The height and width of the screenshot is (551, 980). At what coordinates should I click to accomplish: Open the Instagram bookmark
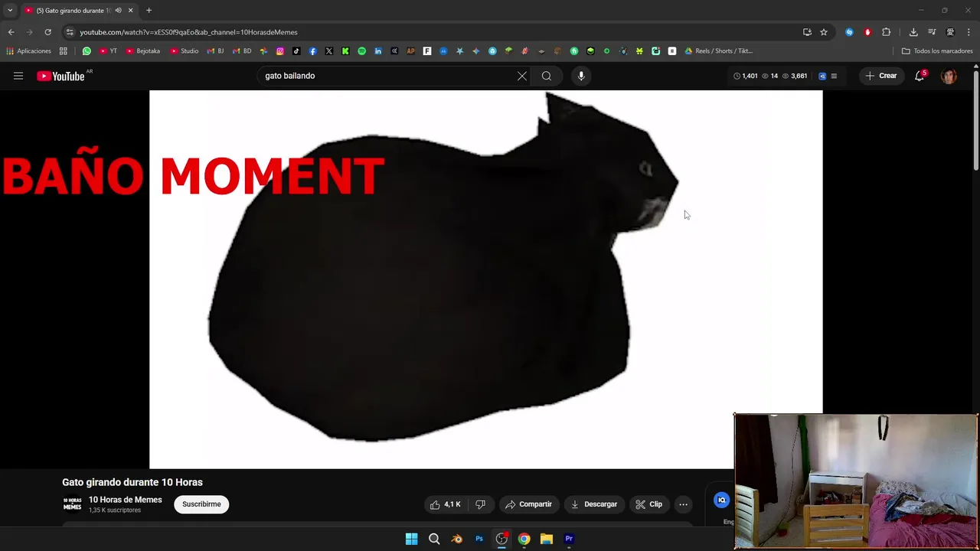click(280, 51)
